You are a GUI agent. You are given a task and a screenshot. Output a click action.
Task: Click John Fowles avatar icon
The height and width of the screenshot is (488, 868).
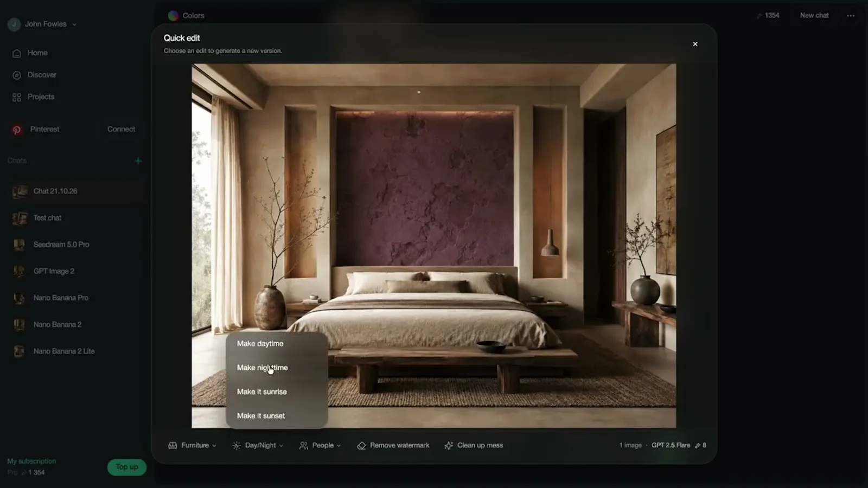(x=14, y=24)
